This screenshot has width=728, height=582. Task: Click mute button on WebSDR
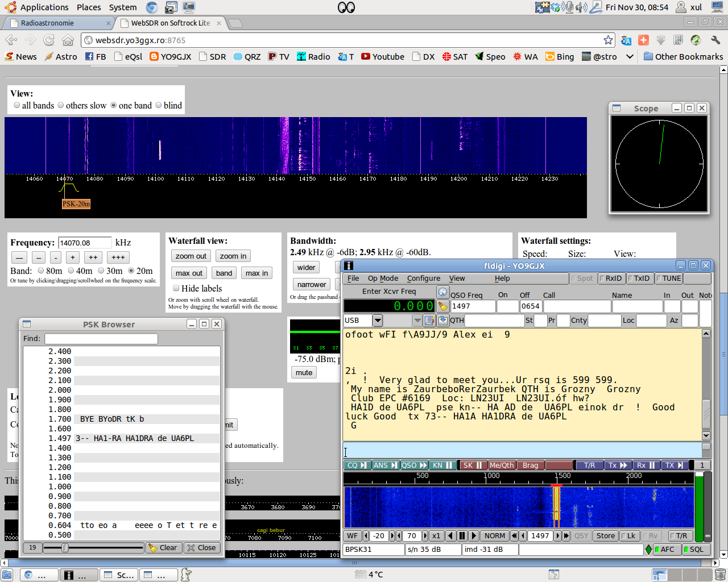pyautogui.click(x=304, y=373)
